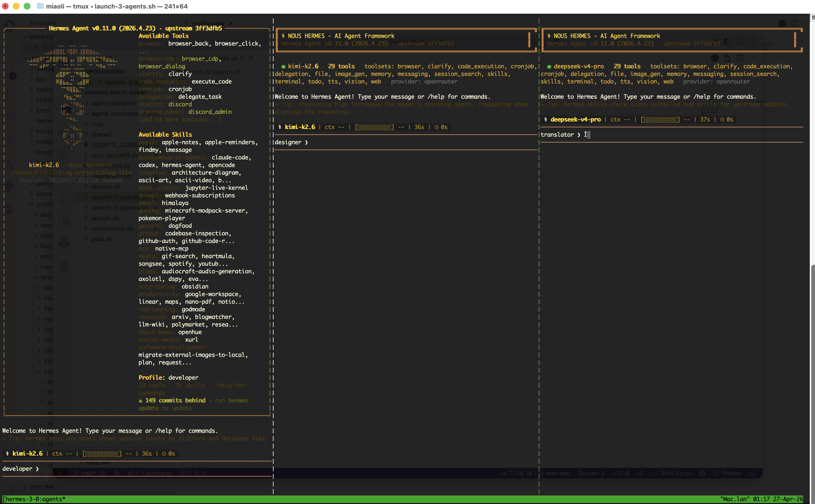
Task: Click the clock icon in the designer pane status line
Action: (x=436, y=127)
